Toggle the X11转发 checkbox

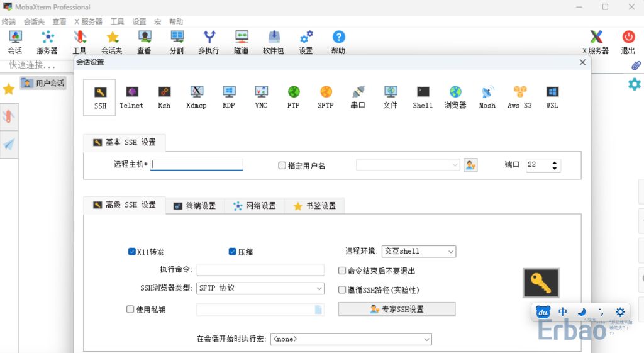coord(132,252)
